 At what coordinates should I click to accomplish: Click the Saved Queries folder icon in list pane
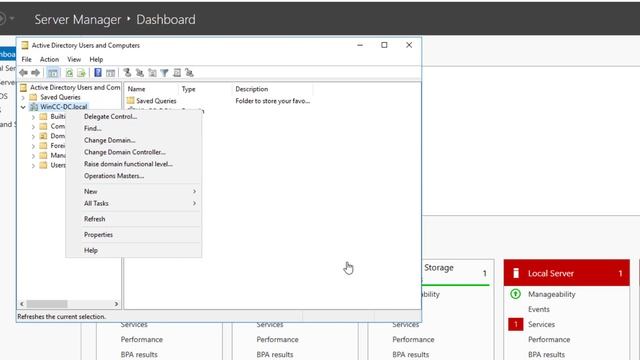(131, 100)
